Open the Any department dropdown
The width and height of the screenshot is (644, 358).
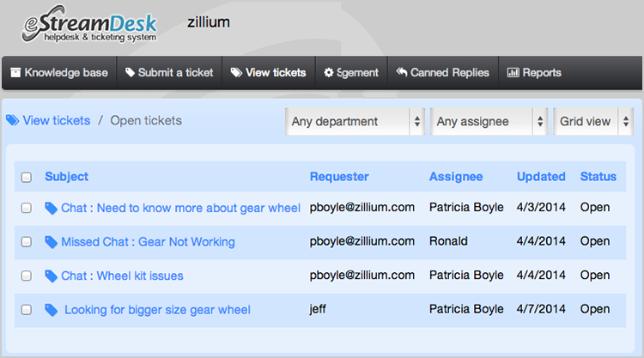click(x=355, y=122)
